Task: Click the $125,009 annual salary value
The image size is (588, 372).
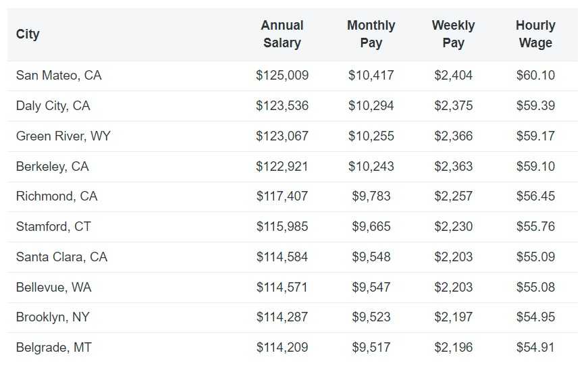Action: pos(282,76)
